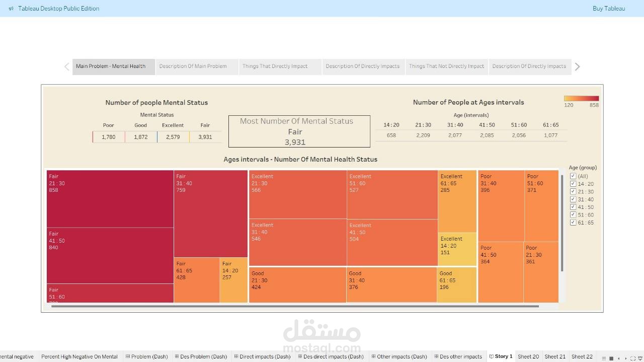Show sheet sorter grid icon
This screenshot has height=362, width=644.
coord(611,358)
